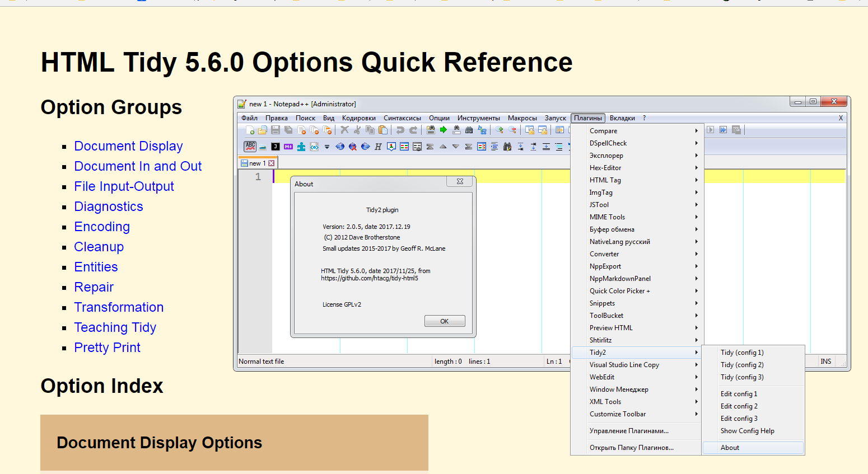Select Show Config Help menu entry

click(753, 431)
